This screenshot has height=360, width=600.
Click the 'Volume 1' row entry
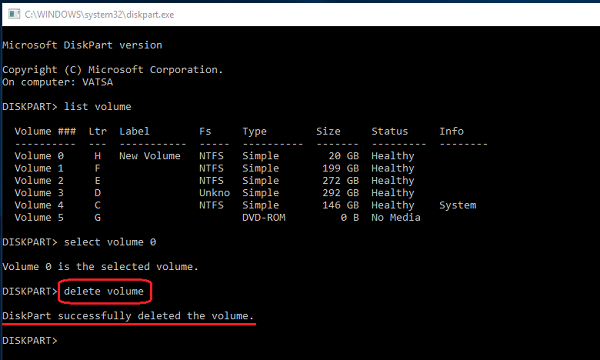(x=39, y=168)
